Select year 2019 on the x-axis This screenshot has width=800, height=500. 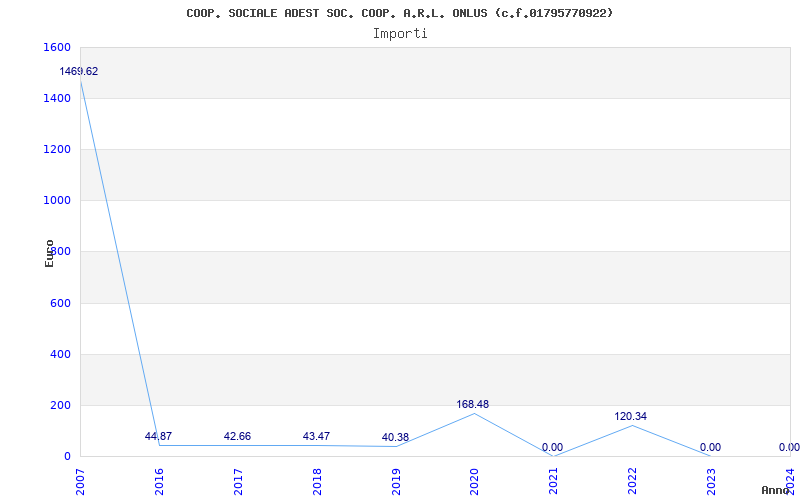click(396, 480)
